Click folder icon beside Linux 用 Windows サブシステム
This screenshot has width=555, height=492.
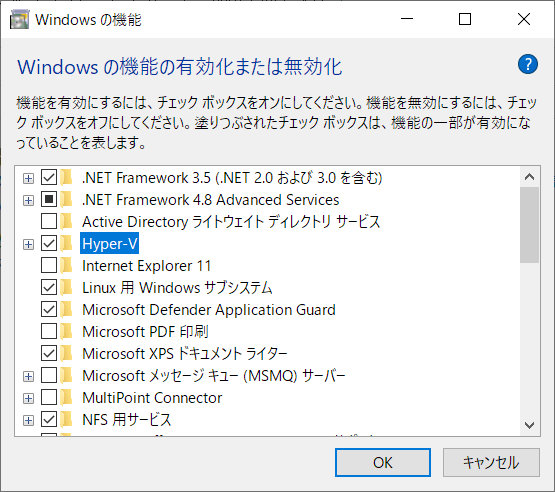(66, 287)
